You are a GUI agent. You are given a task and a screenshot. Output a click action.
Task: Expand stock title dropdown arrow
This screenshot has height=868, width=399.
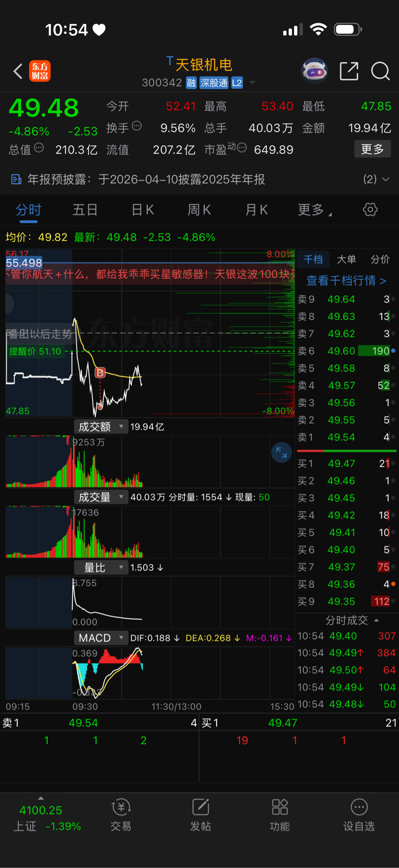click(x=252, y=83)
